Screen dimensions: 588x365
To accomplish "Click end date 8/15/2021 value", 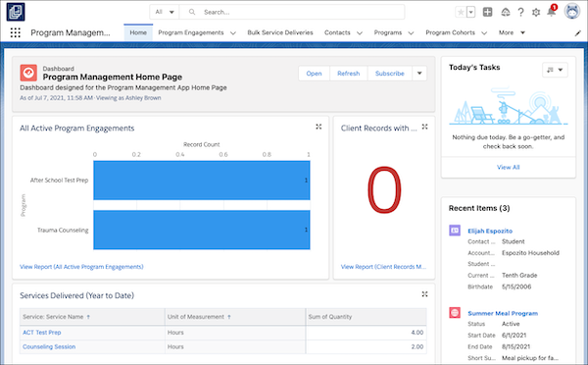I will (515, 346).
